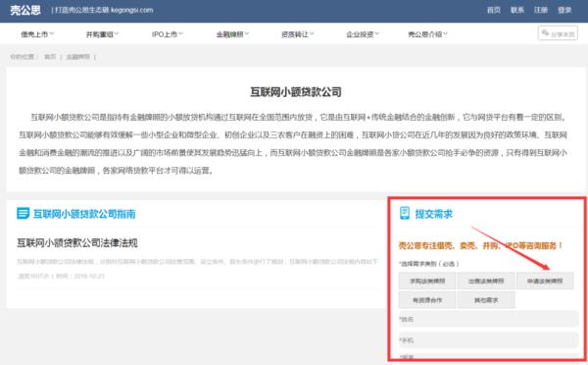The image size is (588, 365).
Task: Click the 互联网小额贷款公司 page title
Action: (296, 92)
